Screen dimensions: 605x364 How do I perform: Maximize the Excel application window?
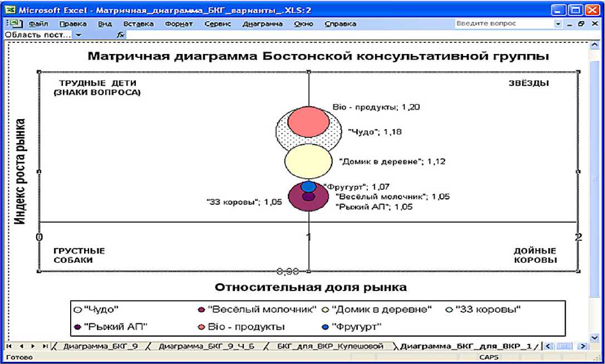pyautogui.click(x=575, y=10)
